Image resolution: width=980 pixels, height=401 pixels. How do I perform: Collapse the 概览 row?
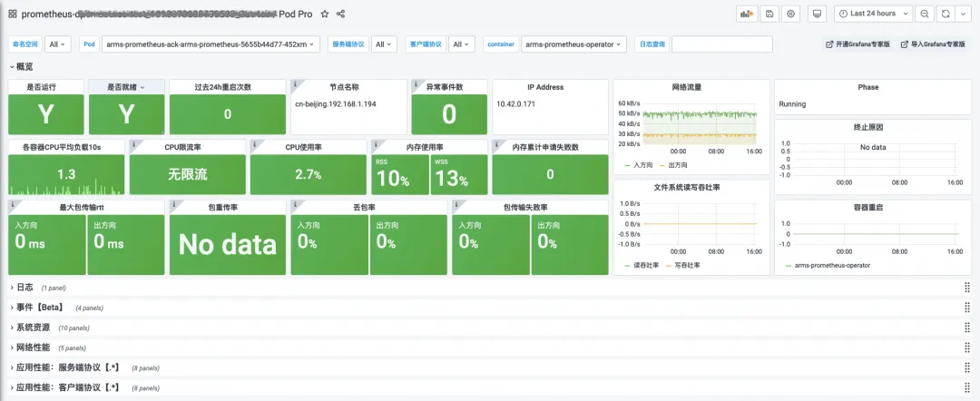coord(22,66)
